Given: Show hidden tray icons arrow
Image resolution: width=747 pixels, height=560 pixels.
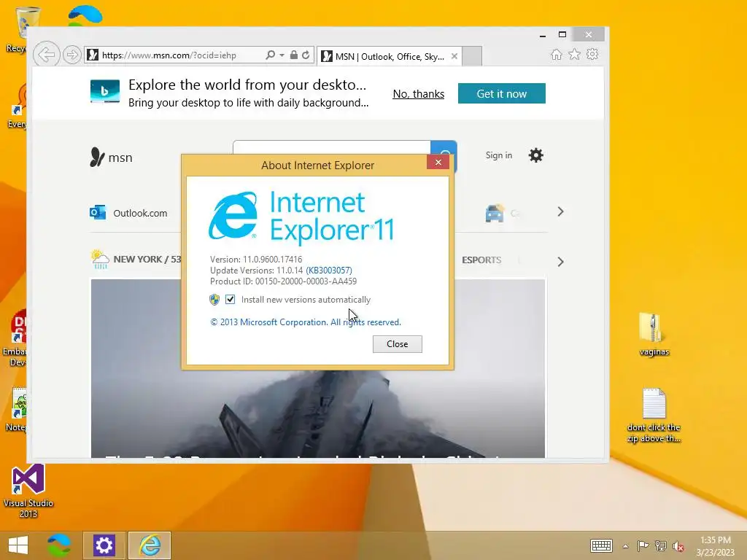Looking at the screenshot, I should 625,546.
